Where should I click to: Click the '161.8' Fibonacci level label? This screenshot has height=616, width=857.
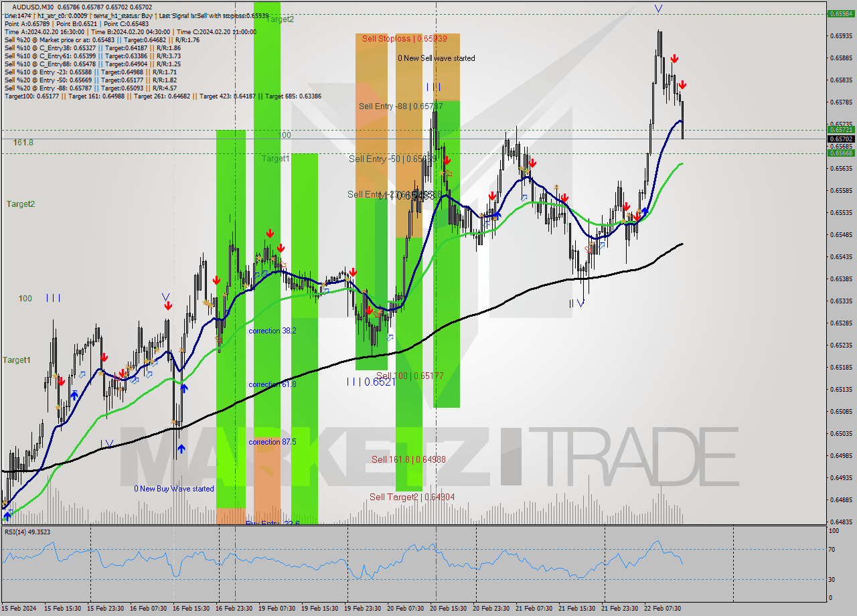coord(23,143)
